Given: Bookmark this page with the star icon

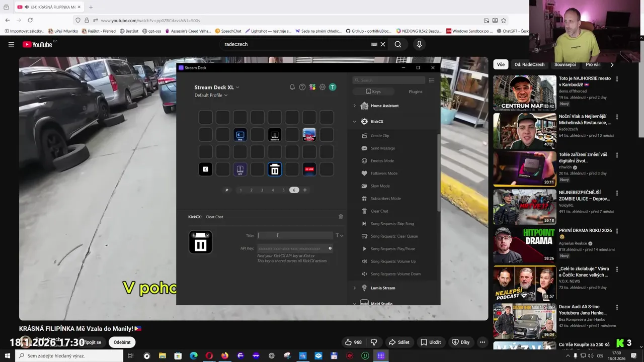Looking at the screenshot, I should [504, 20].
